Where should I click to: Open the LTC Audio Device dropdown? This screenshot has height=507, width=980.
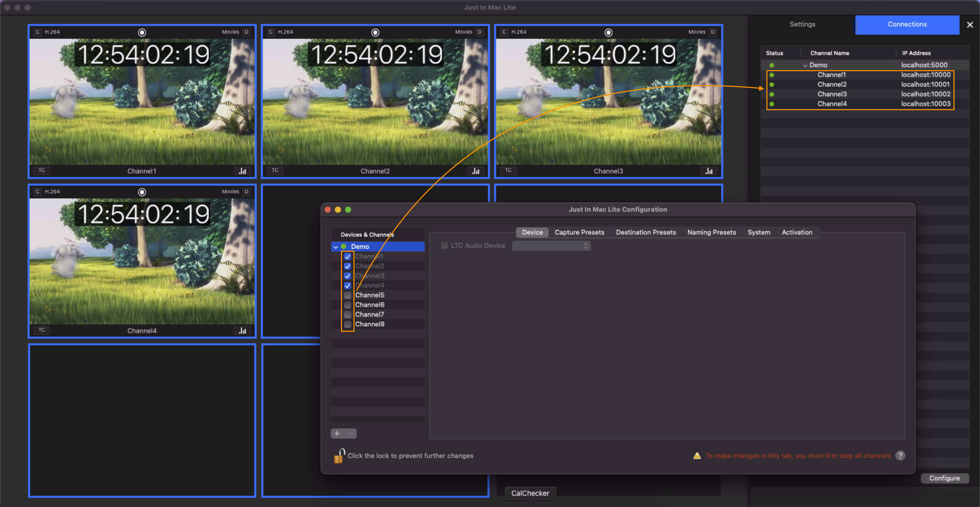[551, 246]
